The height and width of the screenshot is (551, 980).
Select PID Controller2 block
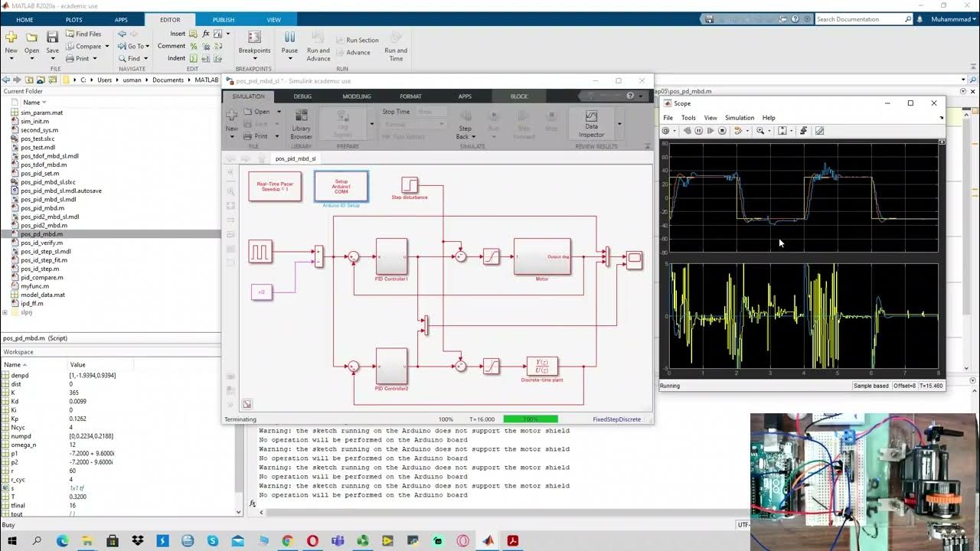click(391, 367)
